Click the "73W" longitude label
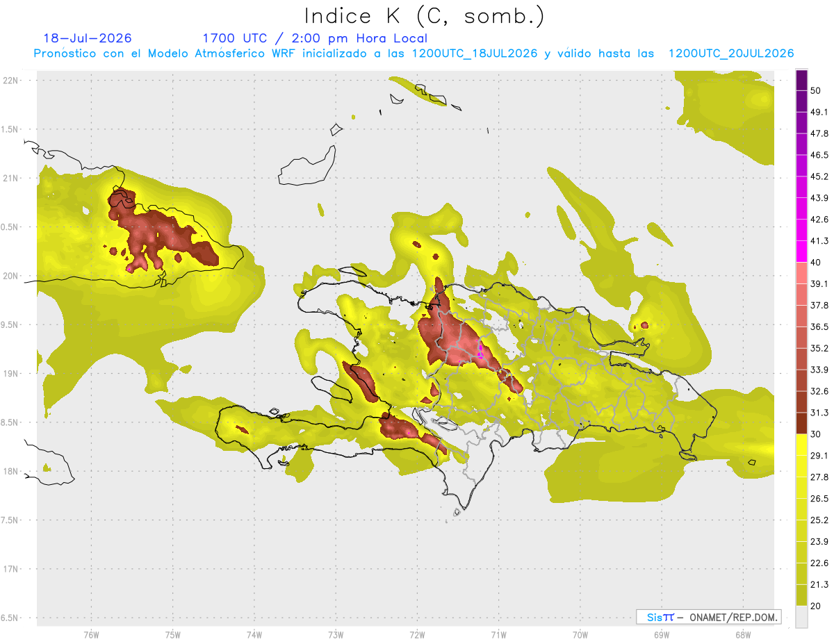This screenshot has width=834, height=644. click(x=336, y=634)
